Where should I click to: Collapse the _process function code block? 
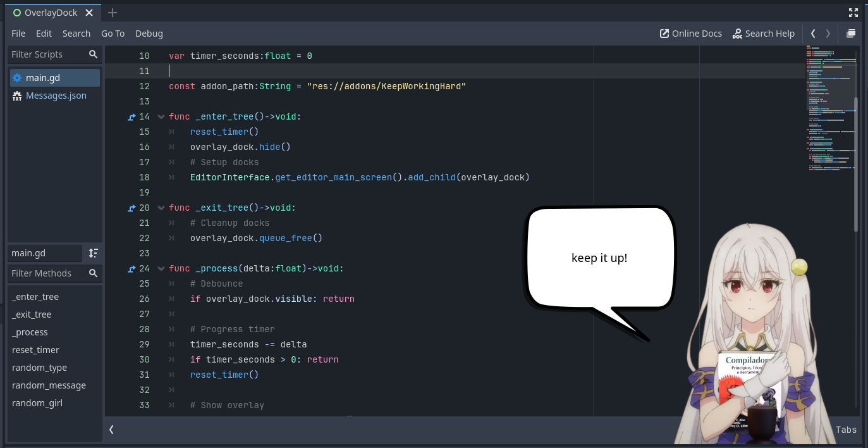(161, 269)
